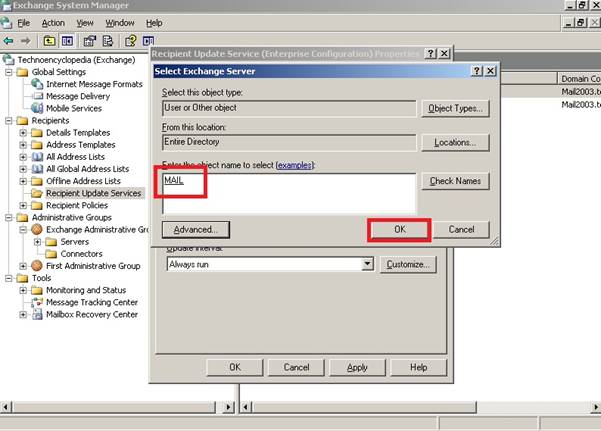
Task: Click the Advanced... button
Action: coord(195,229)
